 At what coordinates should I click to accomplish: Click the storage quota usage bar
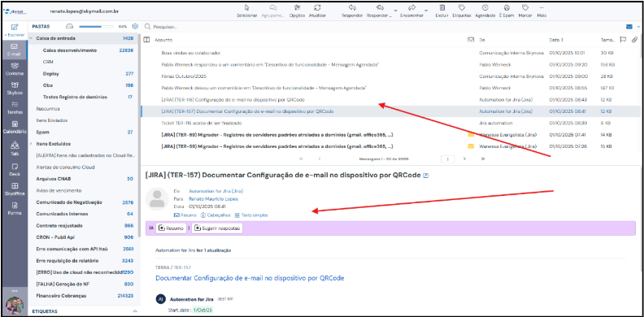(97, 26)
